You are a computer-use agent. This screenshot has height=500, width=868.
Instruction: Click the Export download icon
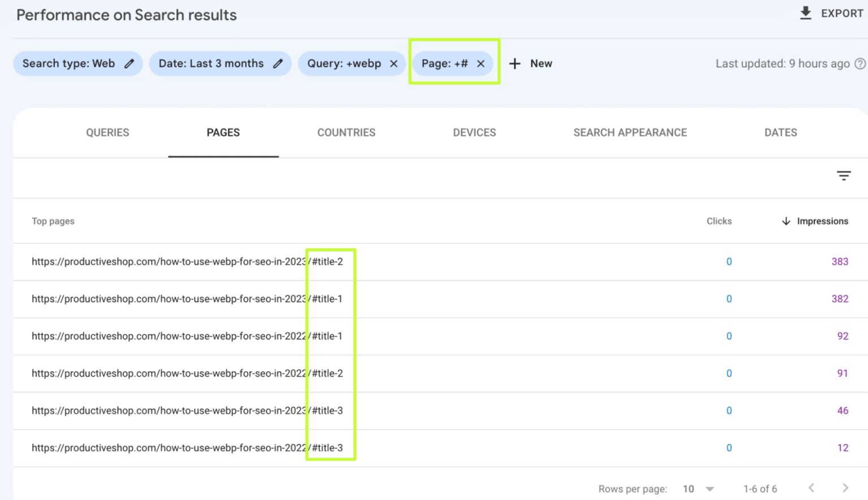805,13
